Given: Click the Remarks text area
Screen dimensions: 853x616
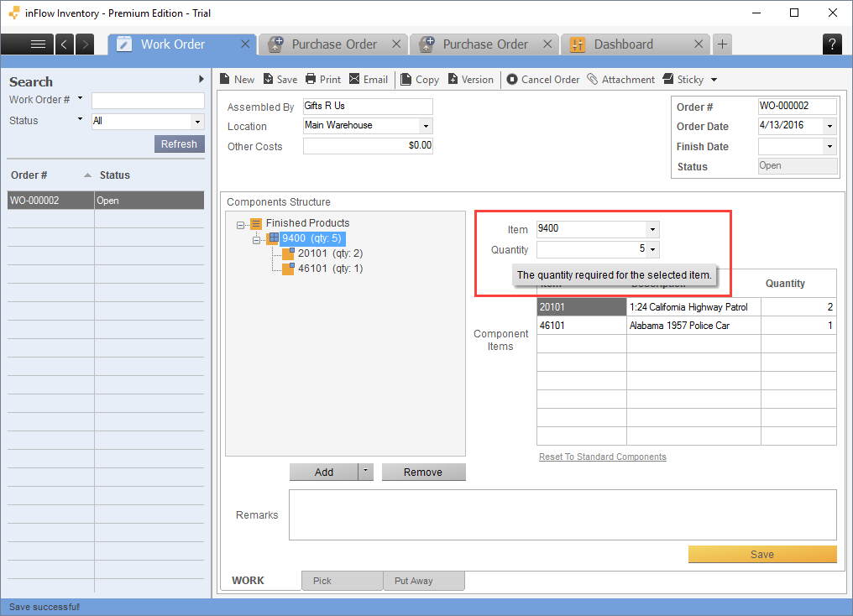Looking at the screenshot, I should [x=563, y=515].
